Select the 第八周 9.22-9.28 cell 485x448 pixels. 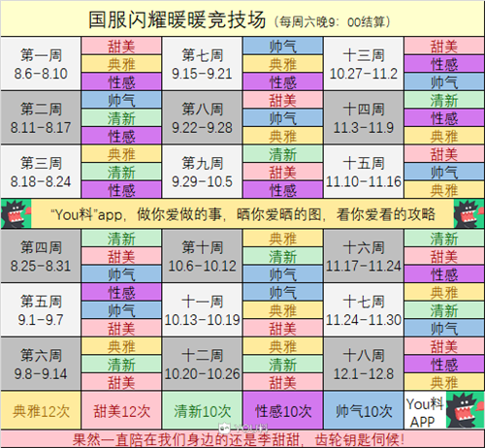[202, 117]
